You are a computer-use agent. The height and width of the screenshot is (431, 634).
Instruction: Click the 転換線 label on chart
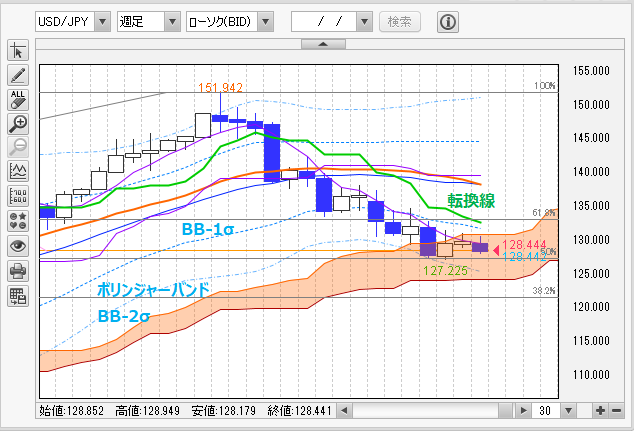tap(471, 201)
